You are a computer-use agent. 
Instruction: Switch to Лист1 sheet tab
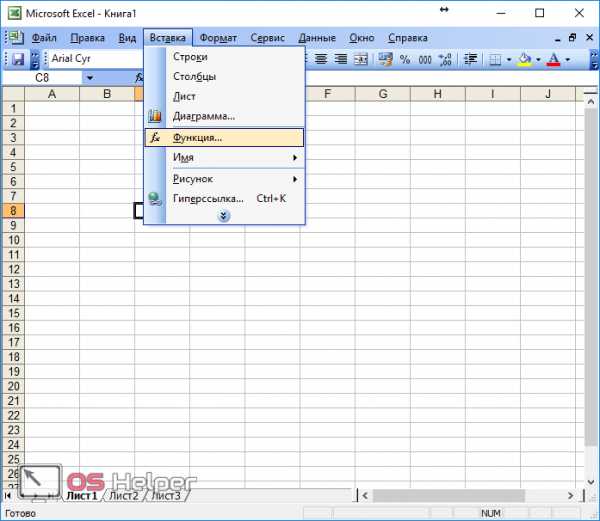(x=82, y=496)
